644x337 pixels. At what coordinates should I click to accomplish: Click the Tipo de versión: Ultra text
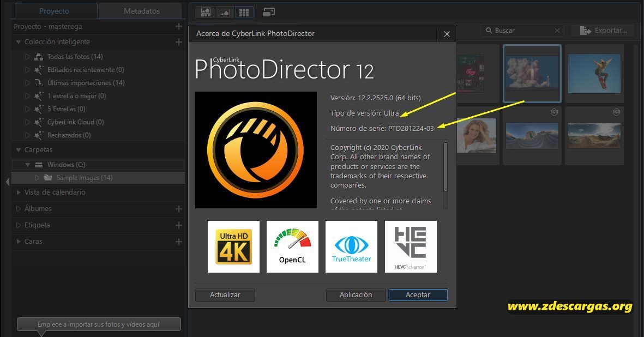pos(364,113)
